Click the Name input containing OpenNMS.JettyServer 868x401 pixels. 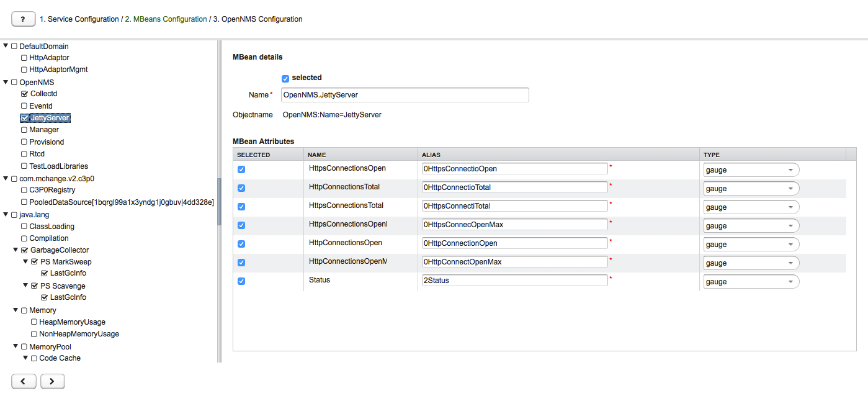[405, 94]
